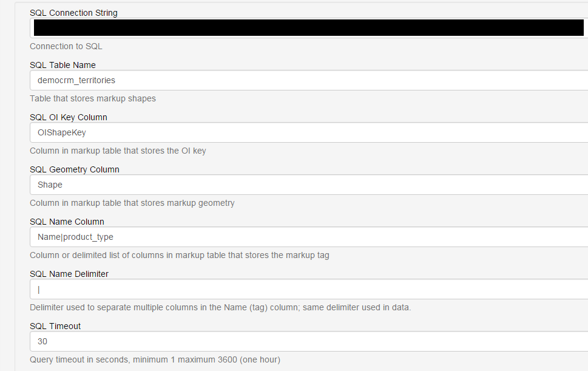The width and height of the screenshot is (588, 371).
Task: Click the SQL Name Delimiter label
Action: pyautogui.click(x=69, y=274)
